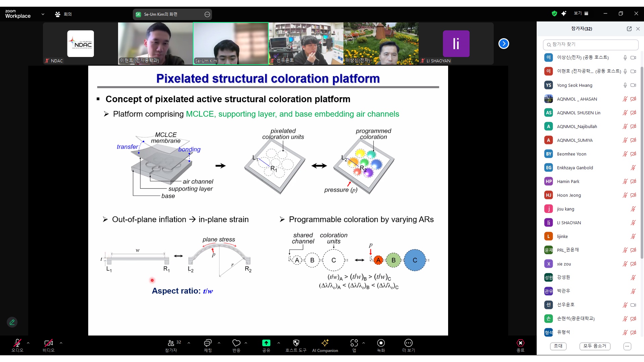This screenshot has width=644, height=362.
Task: Click 선우윤호 camera icon in list
Action: [633, 305]
